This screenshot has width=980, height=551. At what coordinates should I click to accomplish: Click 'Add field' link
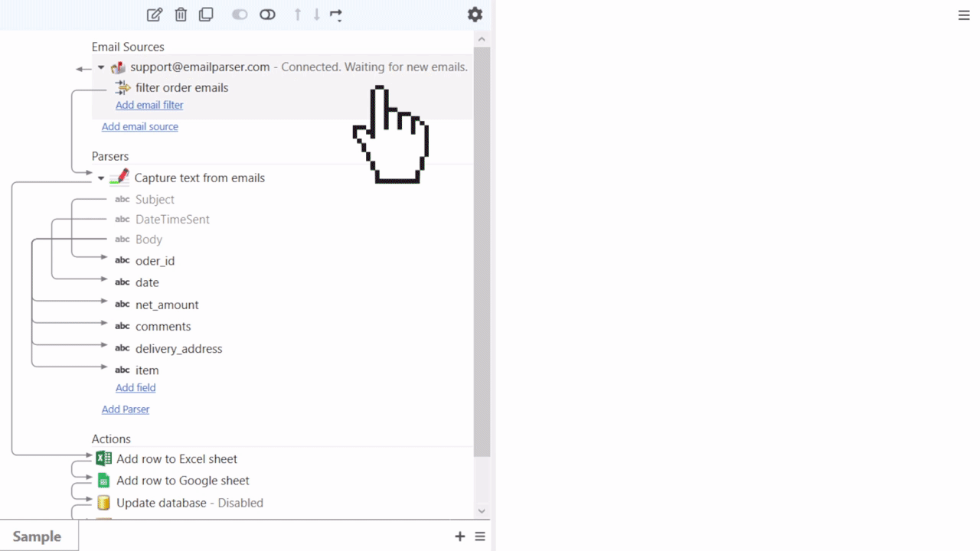click(x=136, y=388)
